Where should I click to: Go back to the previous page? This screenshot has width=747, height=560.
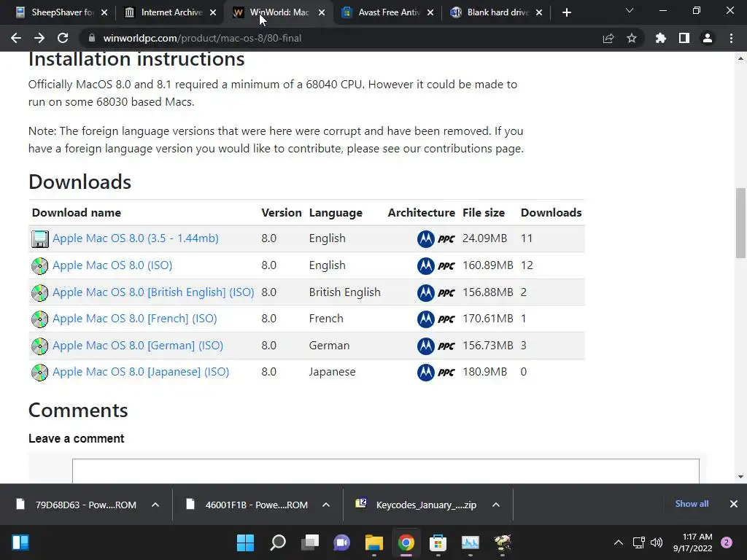[x=16, y=38]
